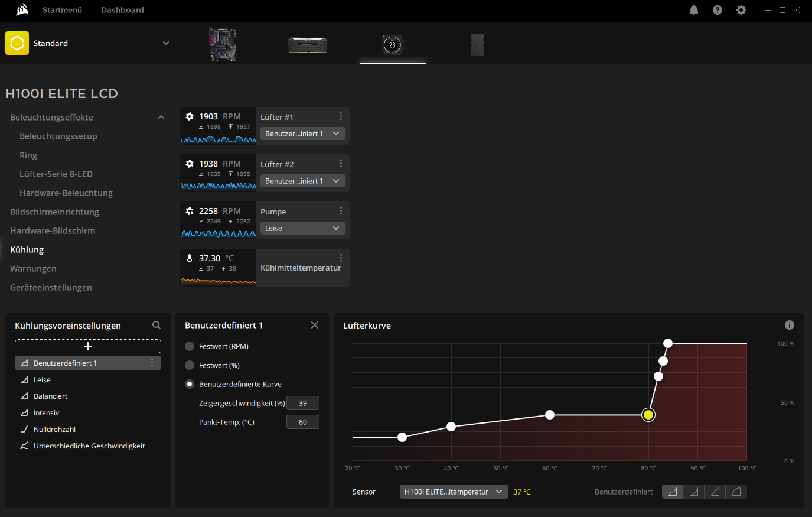Viewport: 812px width, 517px height.
Task: Select the Benutzerdefiniert 1 preset row
Action: point(88,363)
